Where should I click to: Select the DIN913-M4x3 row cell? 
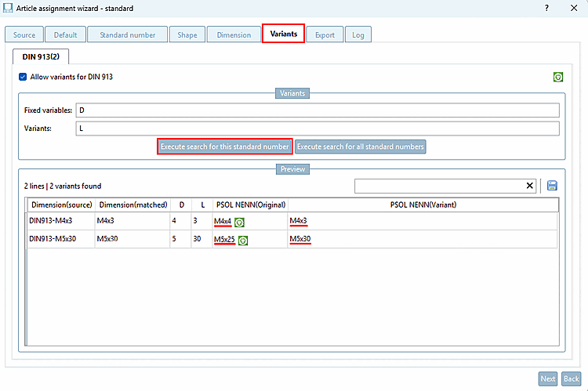[x=61, y=221]
